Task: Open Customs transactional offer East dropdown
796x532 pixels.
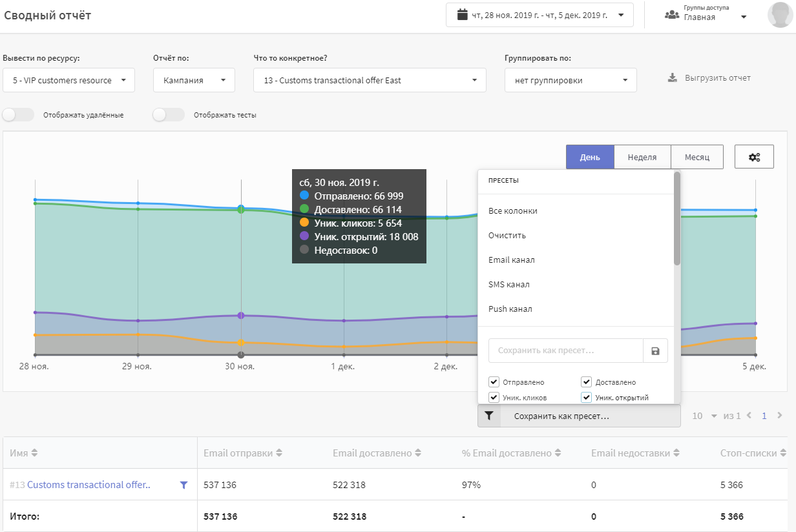Action: click(x=370, y=80)
